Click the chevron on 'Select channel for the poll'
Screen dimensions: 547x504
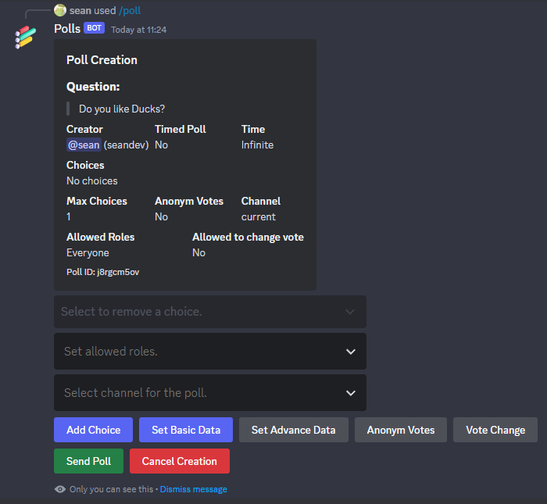pyautogui.click(x=351, y=393)
